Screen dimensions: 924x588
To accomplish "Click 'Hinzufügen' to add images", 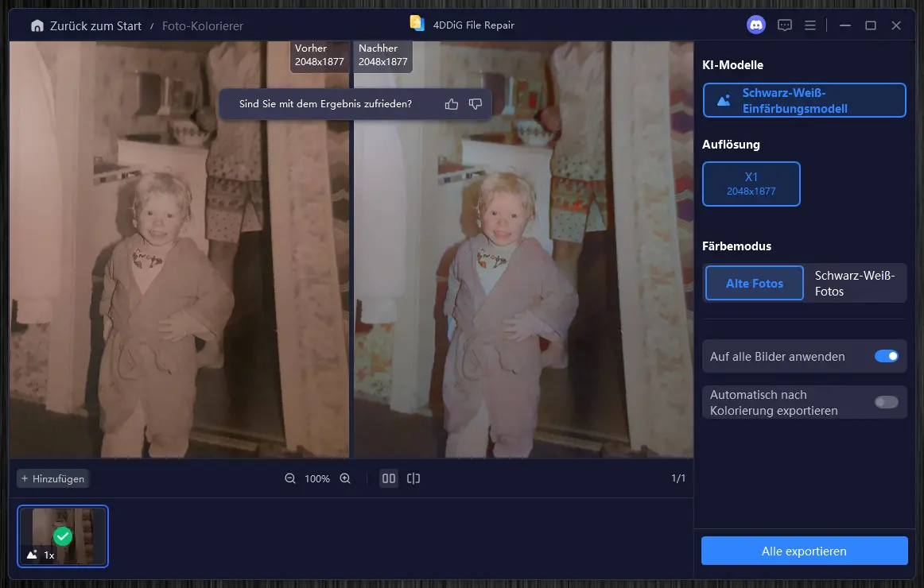I will pos(52,478).
